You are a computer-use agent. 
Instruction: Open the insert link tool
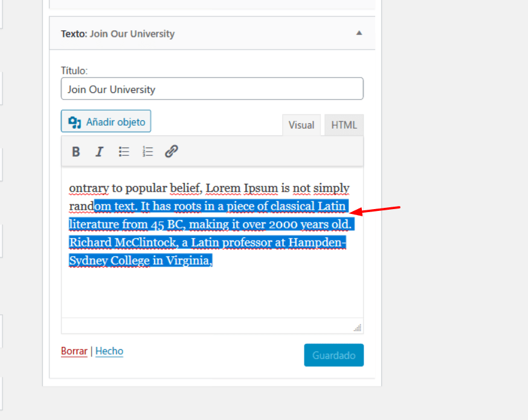pos(172,152)
